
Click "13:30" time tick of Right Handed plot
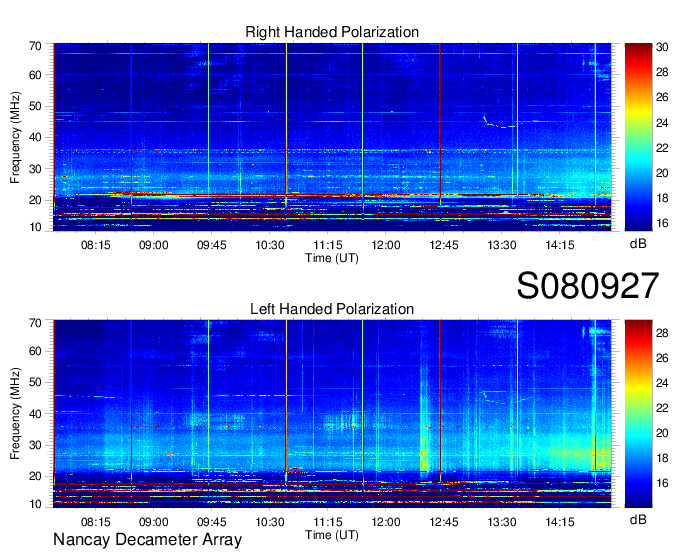point(502,245)
